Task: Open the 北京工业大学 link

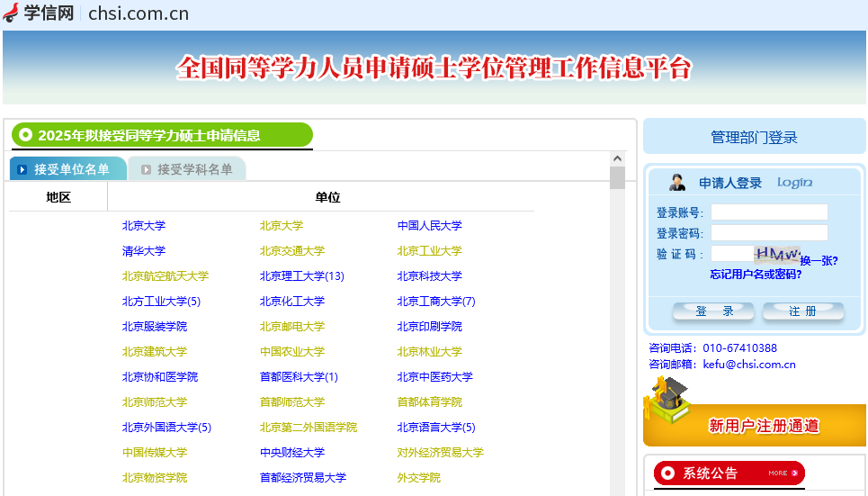Action: coord(430,250)
